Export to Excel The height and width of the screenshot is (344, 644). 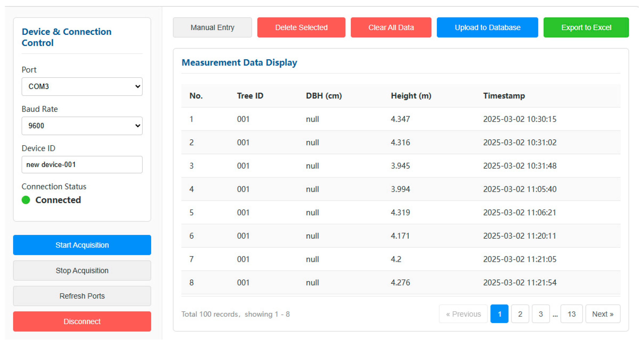tap(586, 28)
